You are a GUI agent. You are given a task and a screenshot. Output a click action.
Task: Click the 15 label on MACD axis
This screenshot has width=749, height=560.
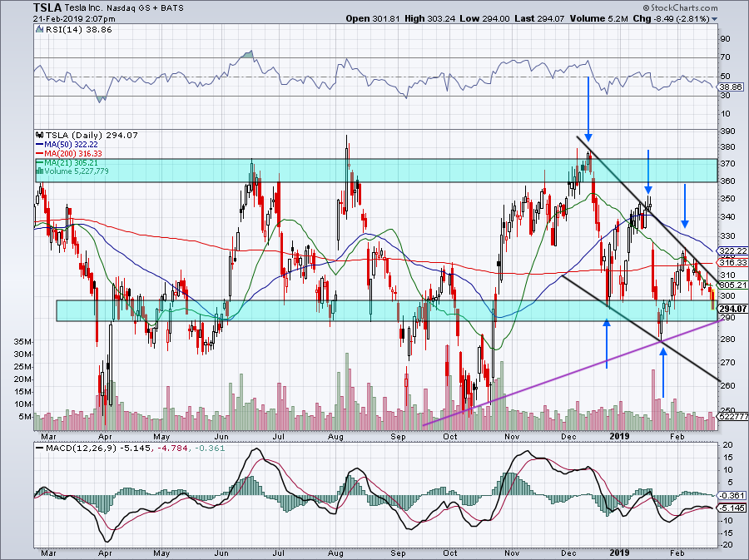727,458
